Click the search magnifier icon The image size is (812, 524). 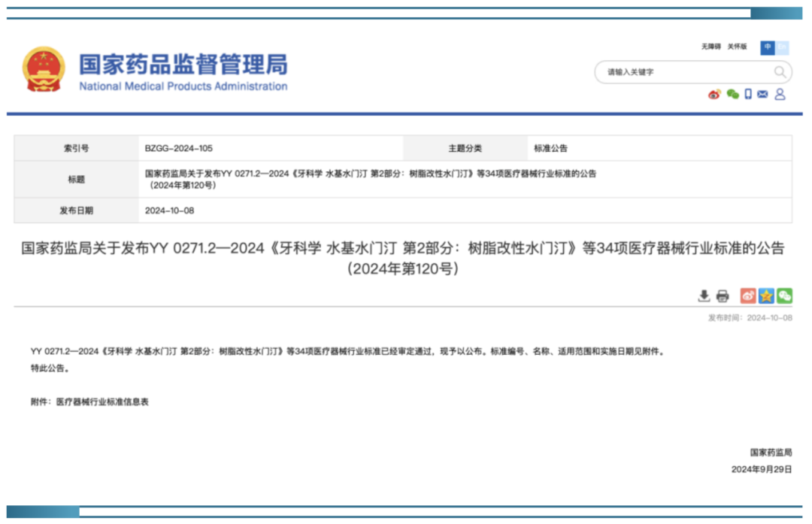pyautogui.click(x=780, y=72)
